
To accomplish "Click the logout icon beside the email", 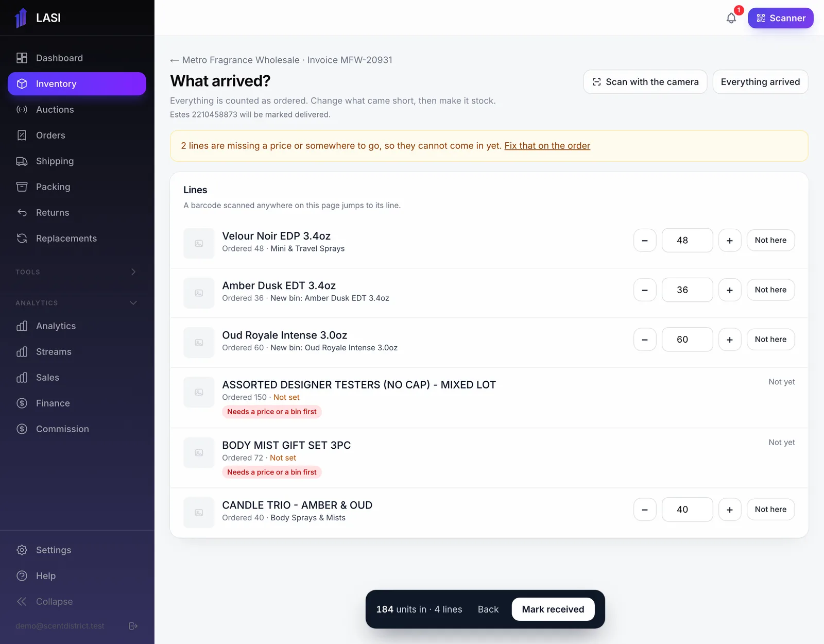I will pos(133,626).
